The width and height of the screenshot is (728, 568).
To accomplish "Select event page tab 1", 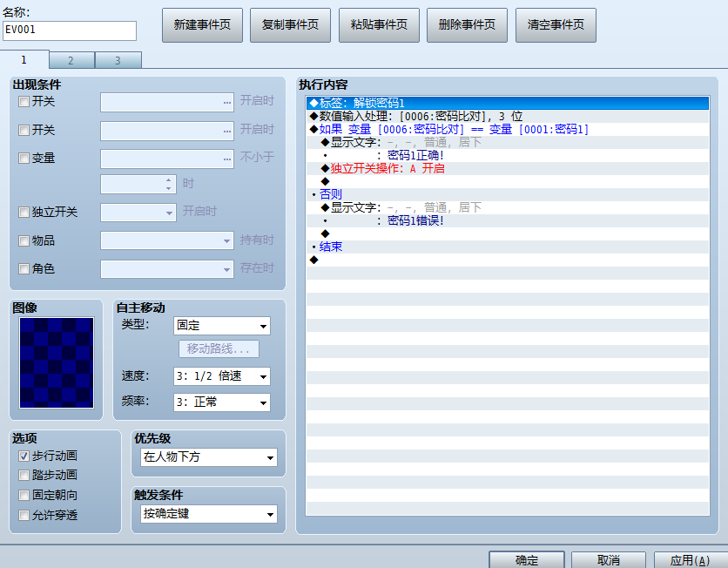I will point(24,60).
